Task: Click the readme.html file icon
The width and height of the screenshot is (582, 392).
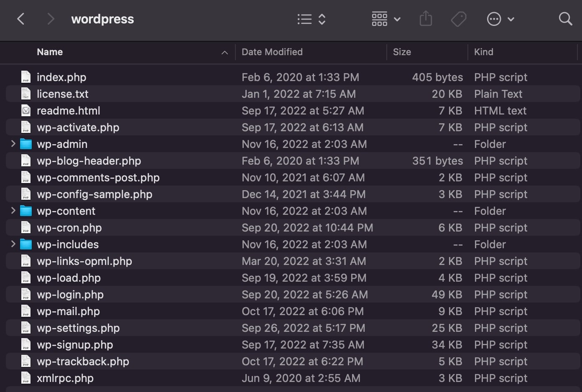Action: [26, 110]
